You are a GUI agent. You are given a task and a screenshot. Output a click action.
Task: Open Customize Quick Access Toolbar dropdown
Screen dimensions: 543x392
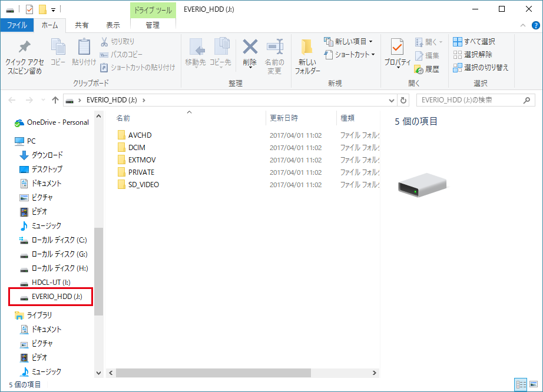tap(54, 9)
